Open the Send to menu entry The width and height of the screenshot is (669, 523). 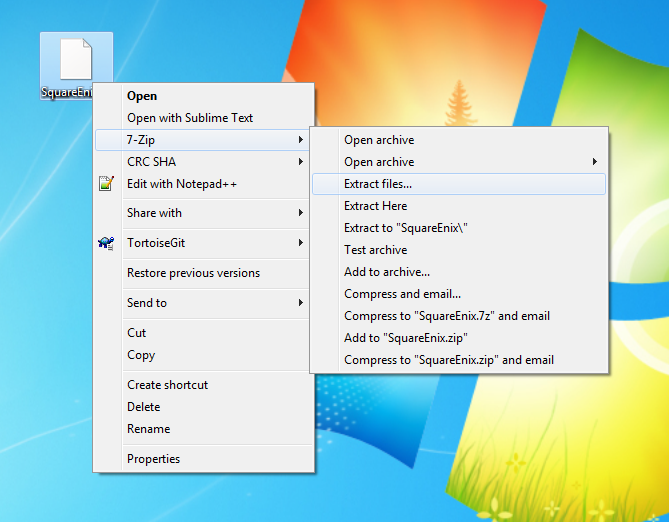[204, 302]
